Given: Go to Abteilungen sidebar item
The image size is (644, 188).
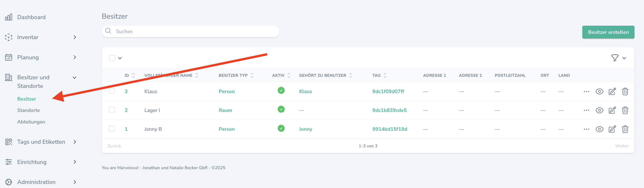Looking at the screenshot, I should coord(31,122).
